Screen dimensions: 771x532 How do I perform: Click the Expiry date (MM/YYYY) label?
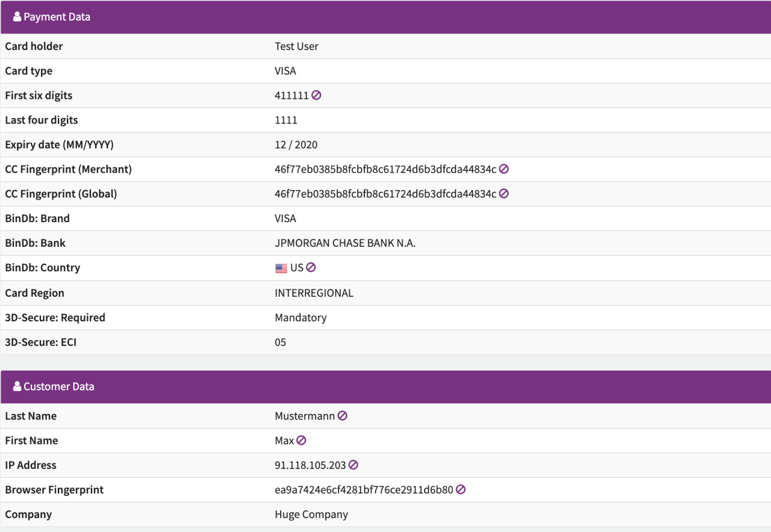[x=59, y=145]
